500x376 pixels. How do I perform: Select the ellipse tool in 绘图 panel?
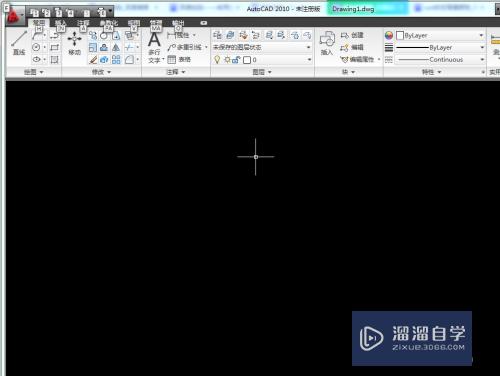click(x=36, y=59)
